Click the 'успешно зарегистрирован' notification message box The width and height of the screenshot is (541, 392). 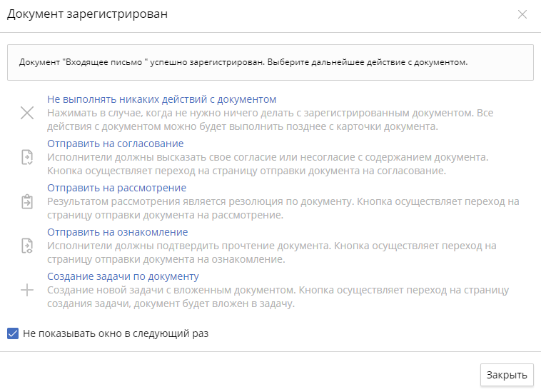[270, 62]
